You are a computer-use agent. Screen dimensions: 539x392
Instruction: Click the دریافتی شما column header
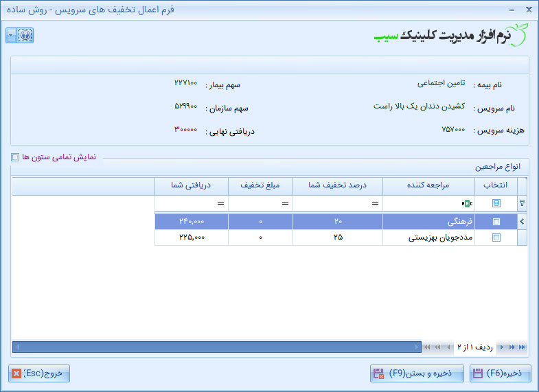[191, 186]
